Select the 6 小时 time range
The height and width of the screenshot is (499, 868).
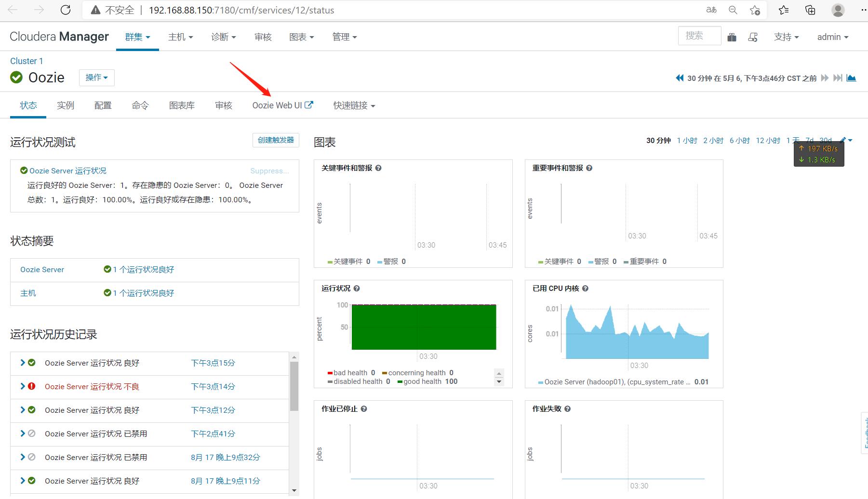pos(740,141)
